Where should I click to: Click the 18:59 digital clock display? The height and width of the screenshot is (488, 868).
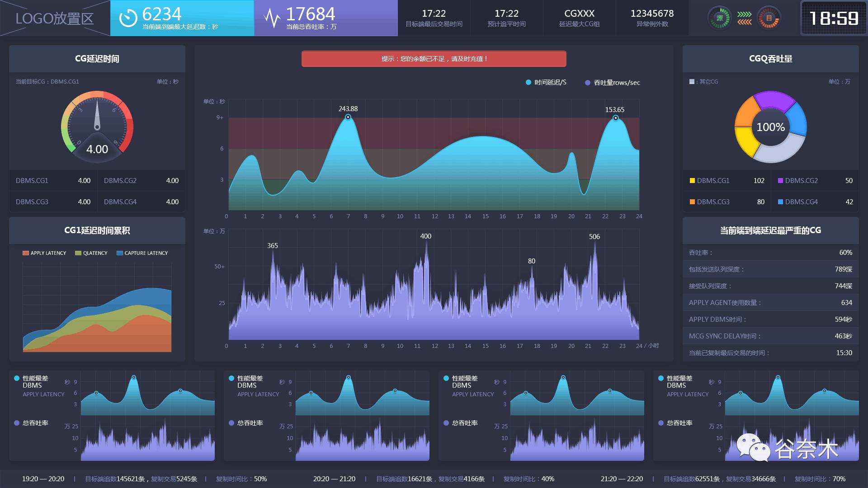[x=834, y=18]
